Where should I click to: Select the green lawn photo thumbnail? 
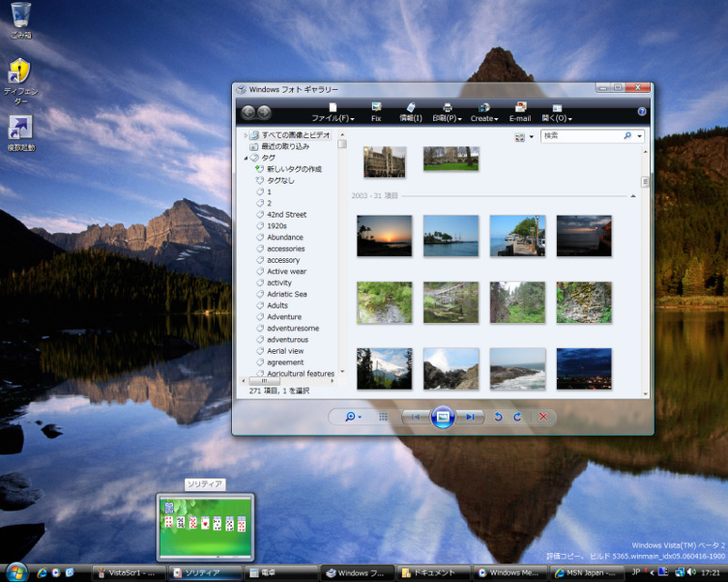(x=451, y=159)
